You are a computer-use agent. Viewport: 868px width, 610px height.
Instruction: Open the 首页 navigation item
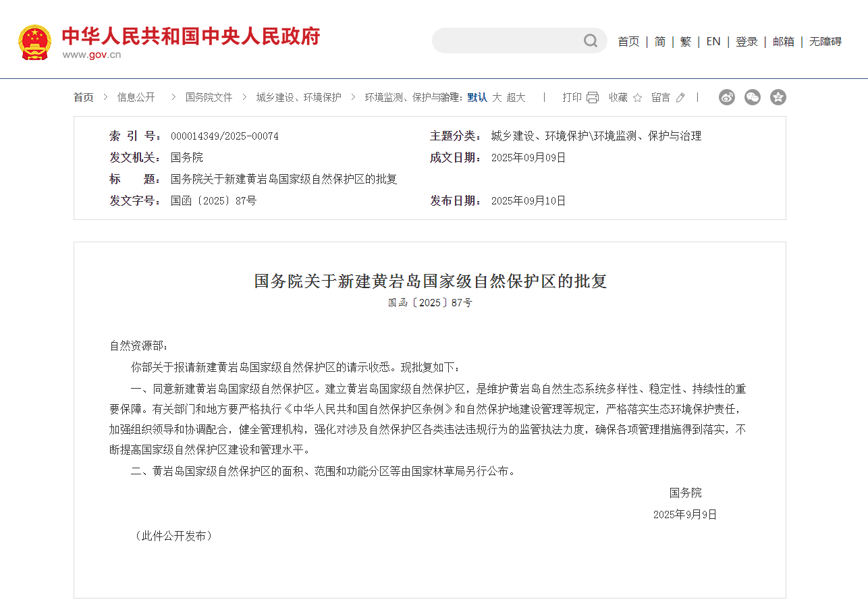coord(628,41)
